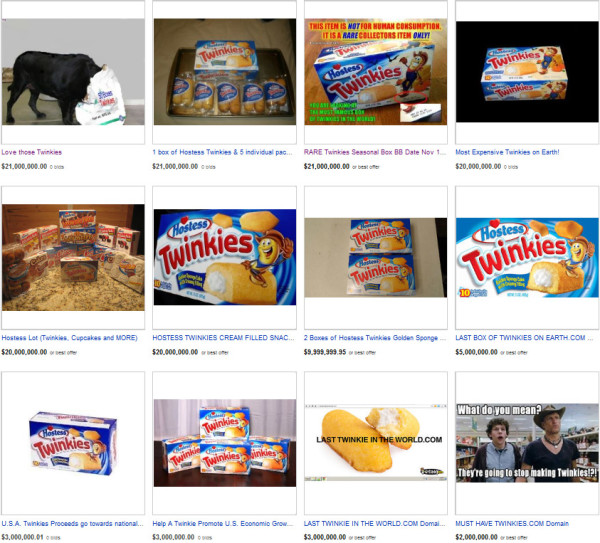The image size is (600, 543).
Task: Select the Twinkies box on black background
Action: pyautogui.click(x=527, y=72)
